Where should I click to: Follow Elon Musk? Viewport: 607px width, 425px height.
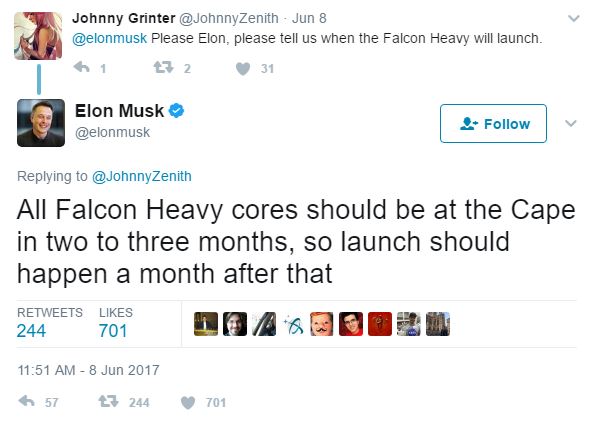coord(493,123)
